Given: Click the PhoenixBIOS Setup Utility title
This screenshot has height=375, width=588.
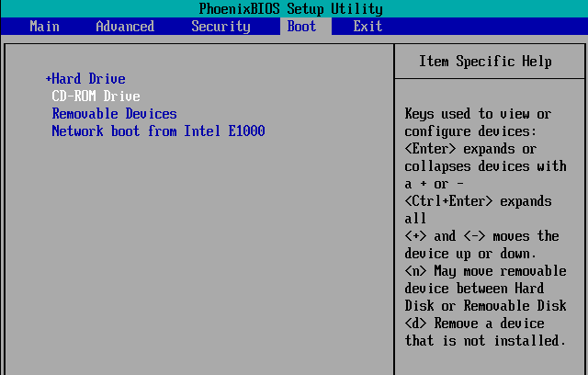Looking at the screenshot, I should pos(290,9).
